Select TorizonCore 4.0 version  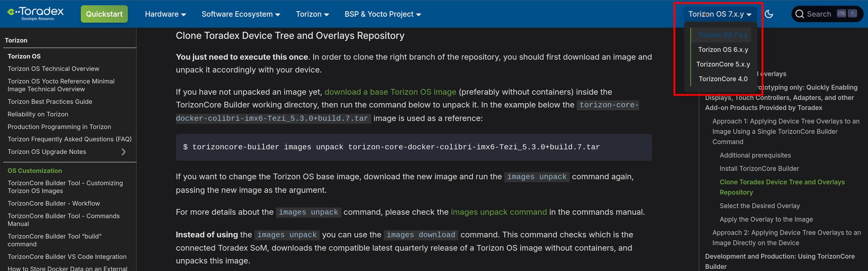[723, 79]
